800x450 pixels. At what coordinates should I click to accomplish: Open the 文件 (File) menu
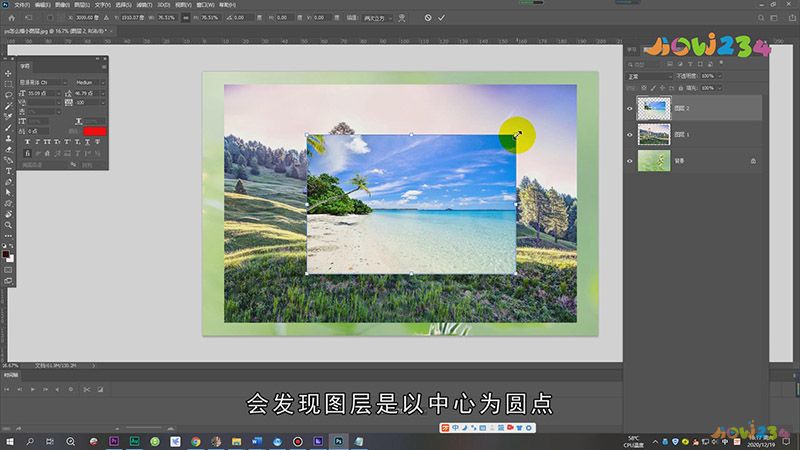(21, 5)
